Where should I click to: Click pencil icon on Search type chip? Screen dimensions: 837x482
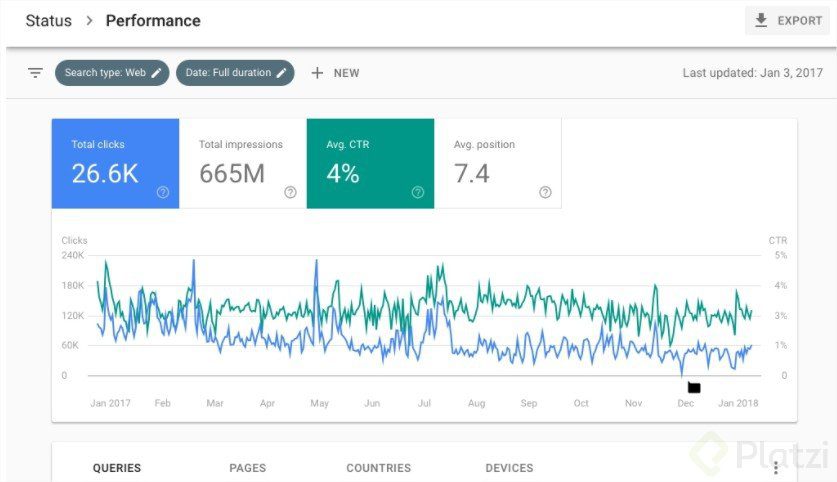pyautogui.click(x=156, y=73)
